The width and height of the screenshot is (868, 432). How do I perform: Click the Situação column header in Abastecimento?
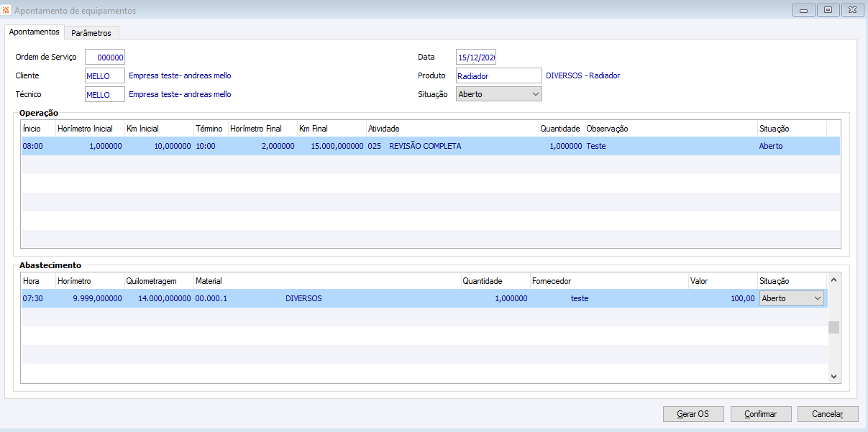(792, 281)
